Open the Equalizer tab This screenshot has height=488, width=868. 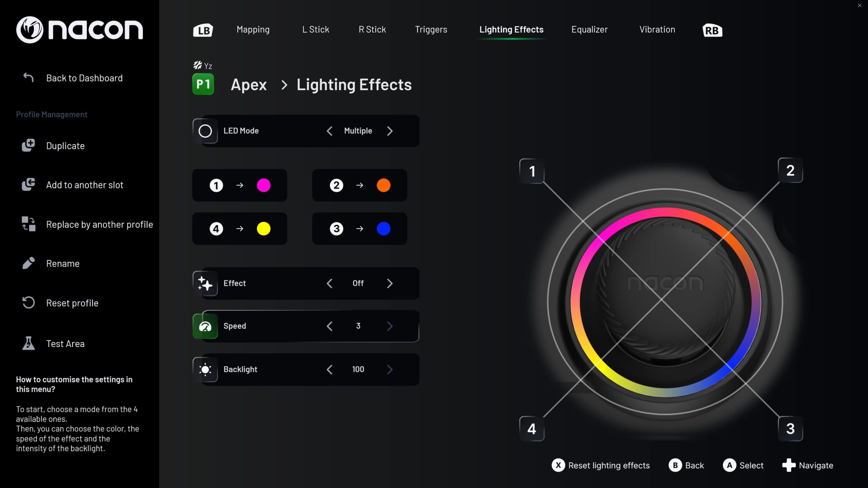point(589,29)
